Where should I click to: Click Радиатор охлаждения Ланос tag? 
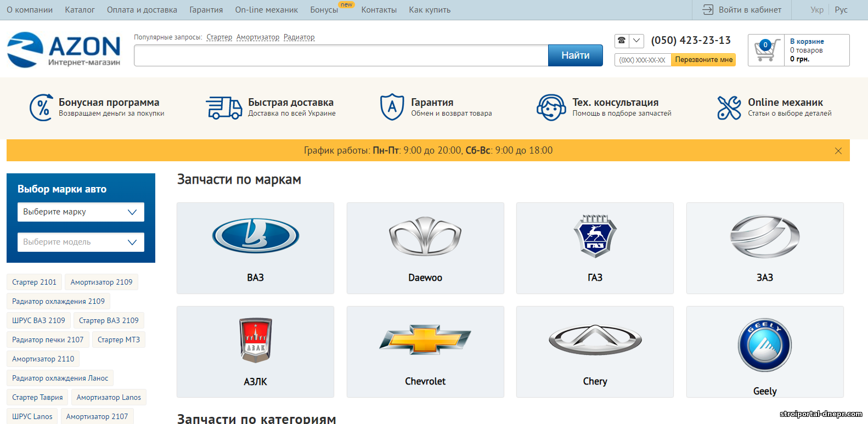[x=60, y=378]
